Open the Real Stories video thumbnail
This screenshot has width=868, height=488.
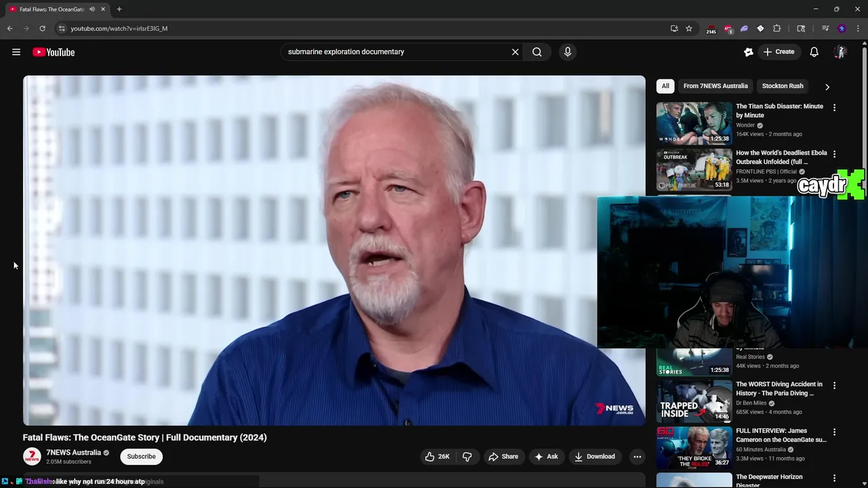(x=694, y=363)
